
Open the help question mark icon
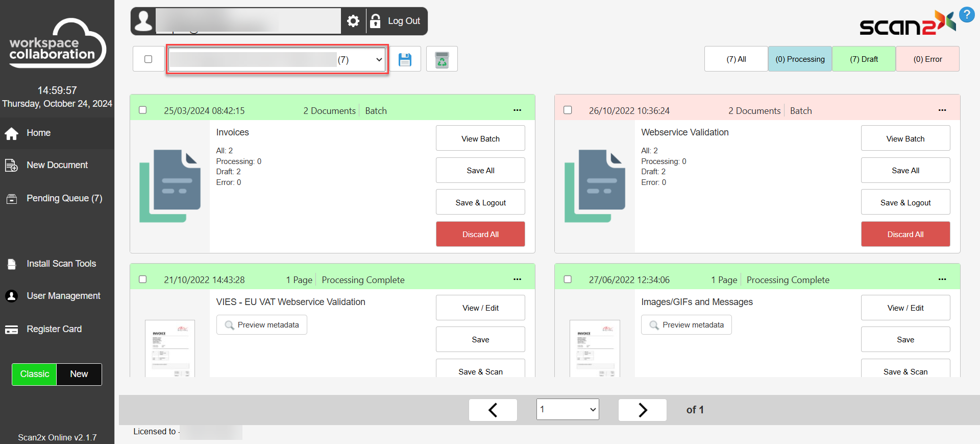tap(966, 14)
